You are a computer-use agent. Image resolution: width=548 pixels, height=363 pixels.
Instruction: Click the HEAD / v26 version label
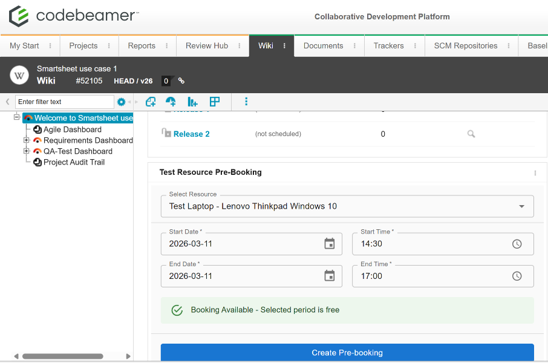point(133,81)
